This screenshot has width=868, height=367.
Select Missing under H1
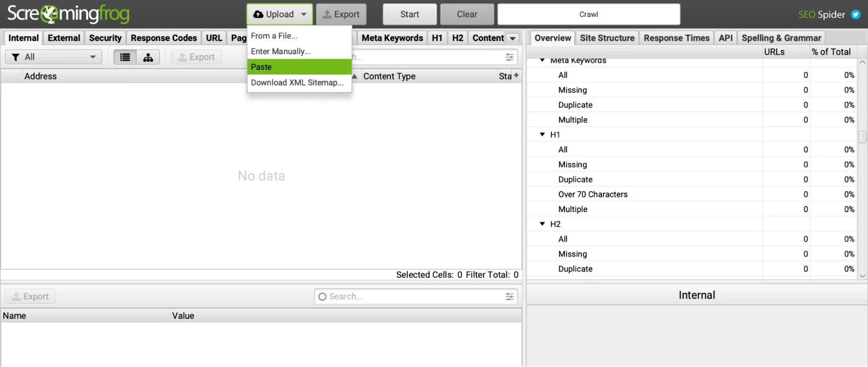tap(572, 164)
